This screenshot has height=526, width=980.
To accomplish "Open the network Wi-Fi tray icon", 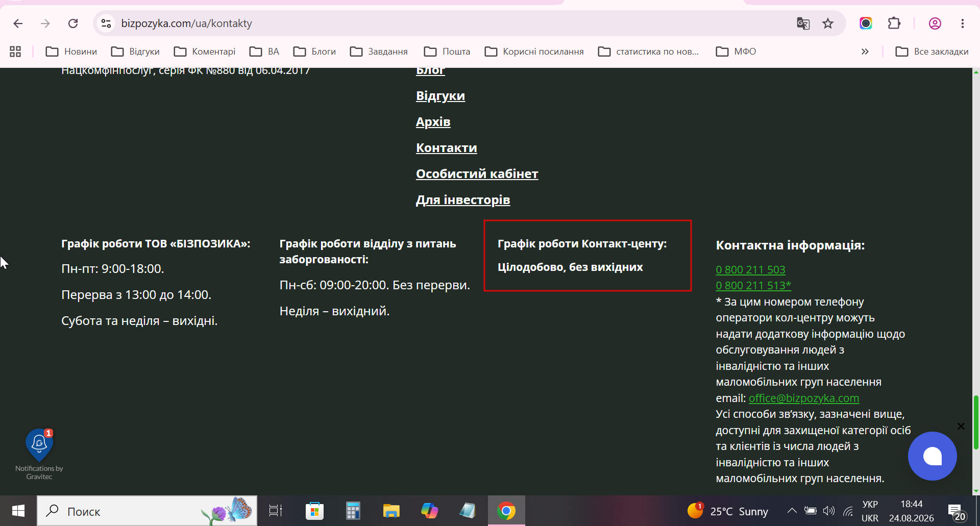I will 848,511.
